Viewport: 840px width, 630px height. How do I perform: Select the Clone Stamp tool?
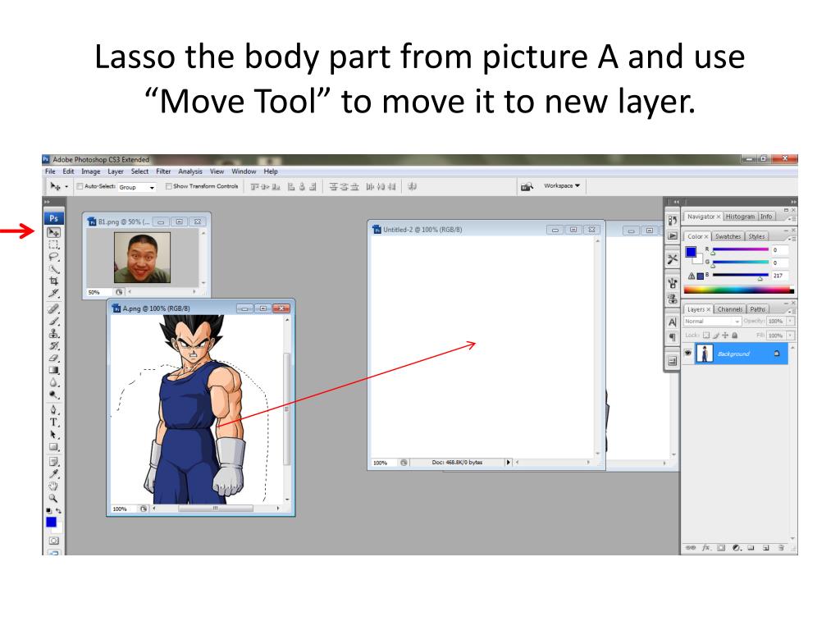tap(53, 333)
